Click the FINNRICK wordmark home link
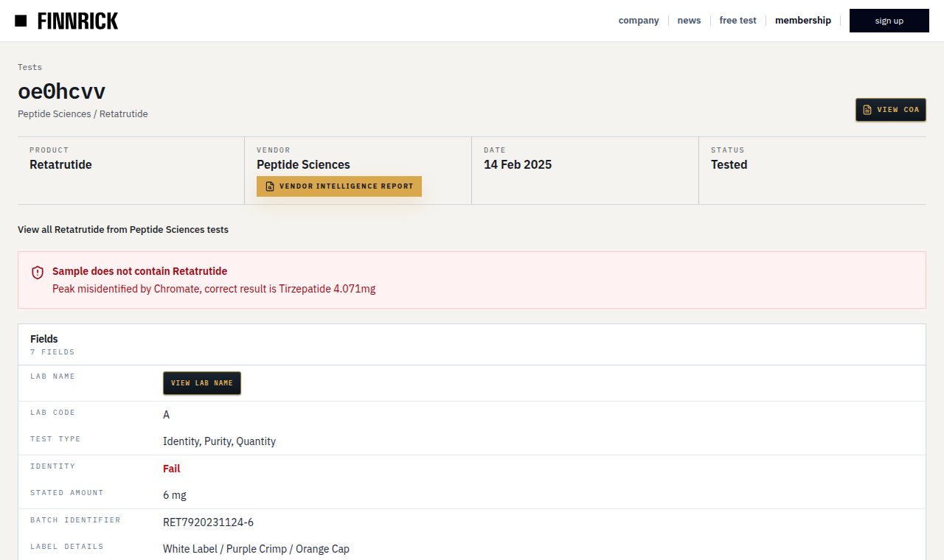The width and height of the screenshot is (944, 560). pyautogui.click(x=77, y=21)
